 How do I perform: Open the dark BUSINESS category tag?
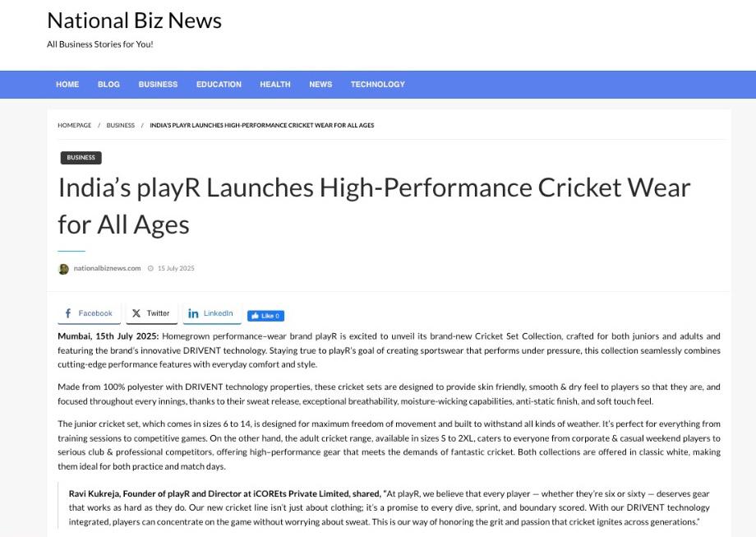pos(81,157)
